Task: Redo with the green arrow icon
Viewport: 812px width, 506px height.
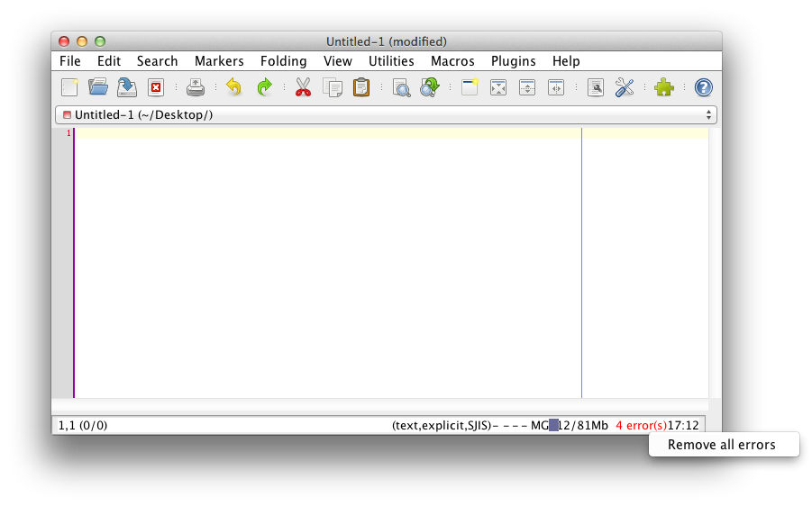Action: coord(263,87)
